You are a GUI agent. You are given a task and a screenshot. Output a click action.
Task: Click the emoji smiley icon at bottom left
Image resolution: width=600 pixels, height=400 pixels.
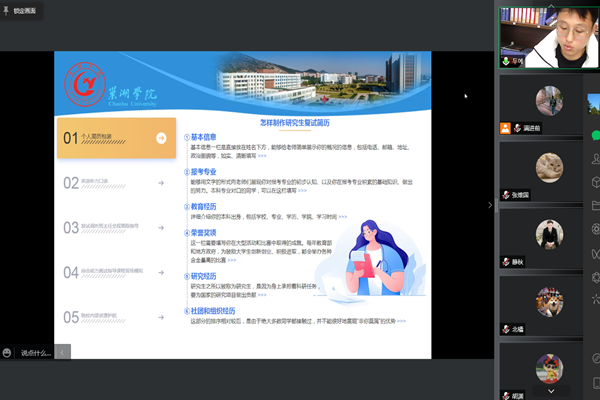(x=8, y=352)
